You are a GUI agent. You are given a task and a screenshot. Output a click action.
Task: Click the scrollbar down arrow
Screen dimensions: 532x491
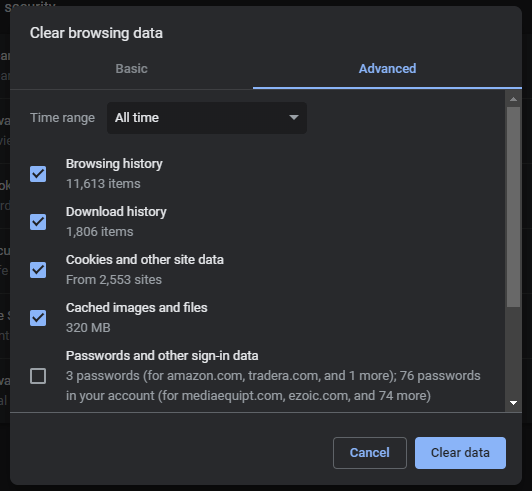tap(513, 403)
